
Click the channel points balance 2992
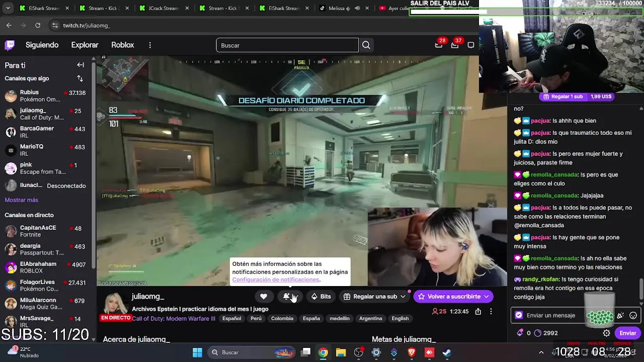click(x=546, y=333)
